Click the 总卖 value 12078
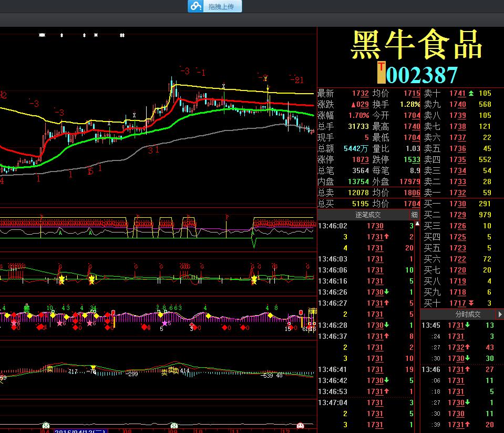Image resolution: width=504 pixels, height=433 pixels. tap(358, 193)
